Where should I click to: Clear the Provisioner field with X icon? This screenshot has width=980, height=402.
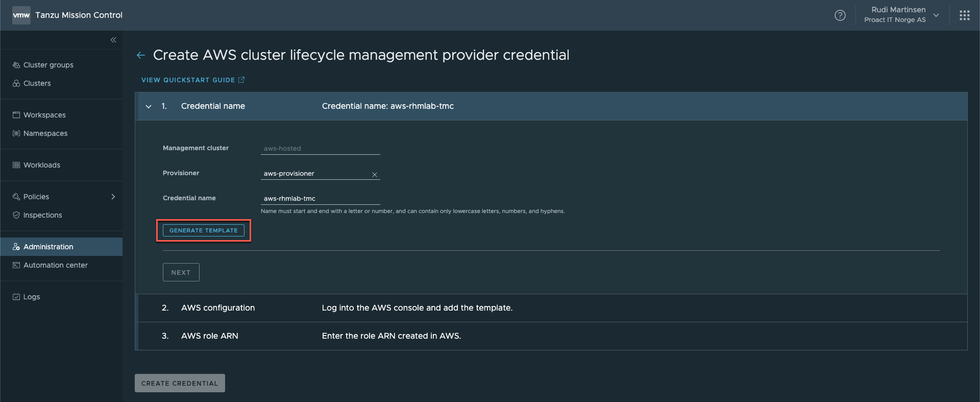[375, 175]
